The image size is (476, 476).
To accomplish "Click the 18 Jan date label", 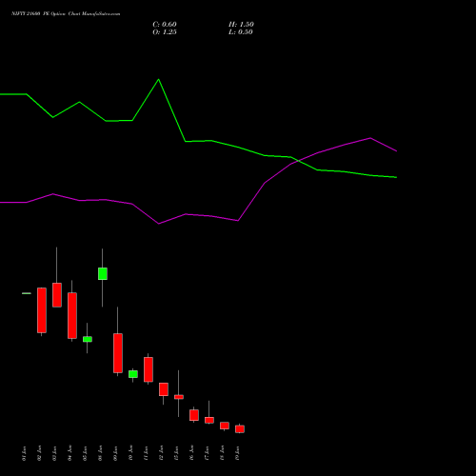I will coord(222,453).
